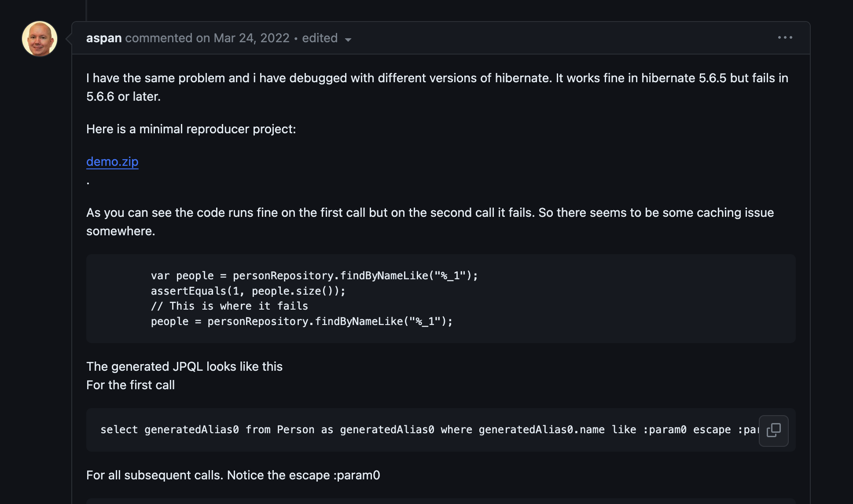
Task: Expand the edited history dropdown
Action: click(x=326, y=38)
